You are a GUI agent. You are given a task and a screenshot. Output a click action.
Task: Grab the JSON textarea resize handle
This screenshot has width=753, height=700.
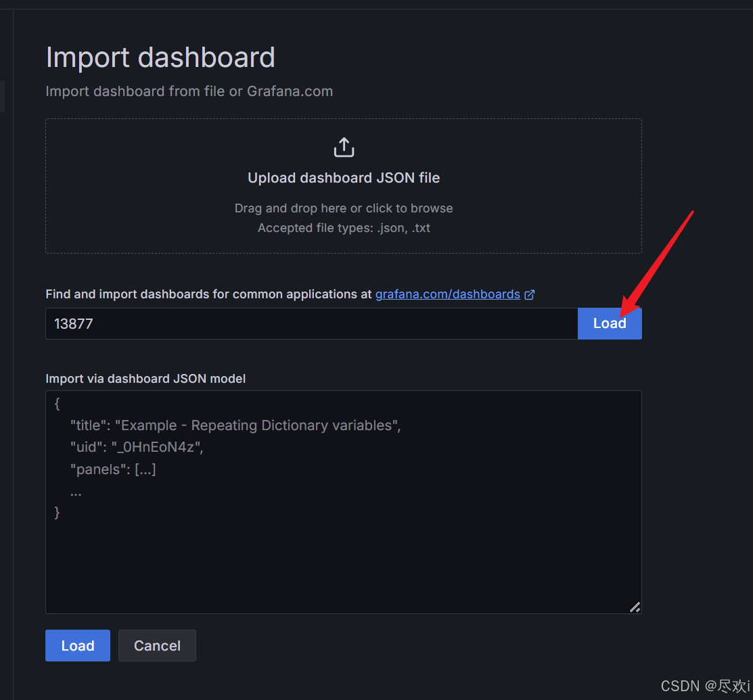[635, 607]
